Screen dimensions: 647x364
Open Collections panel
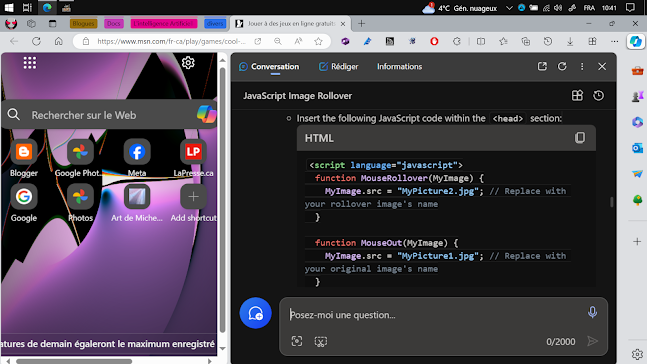click(x=525, y=41)
